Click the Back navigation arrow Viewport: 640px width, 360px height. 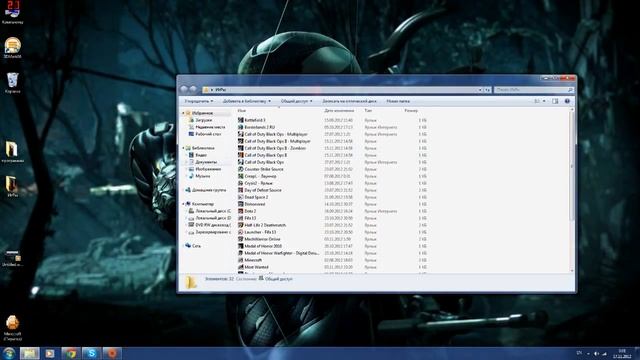click(x=184, y=89)
